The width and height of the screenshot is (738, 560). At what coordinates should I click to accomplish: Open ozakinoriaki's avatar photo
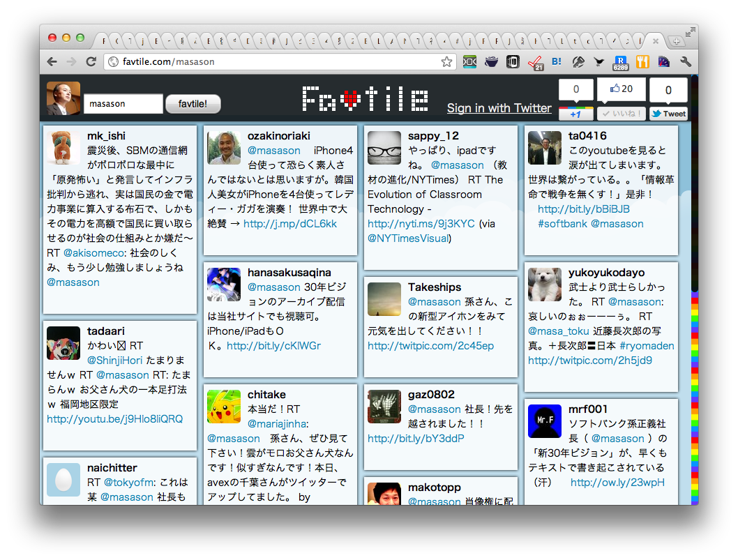[224, 148]
